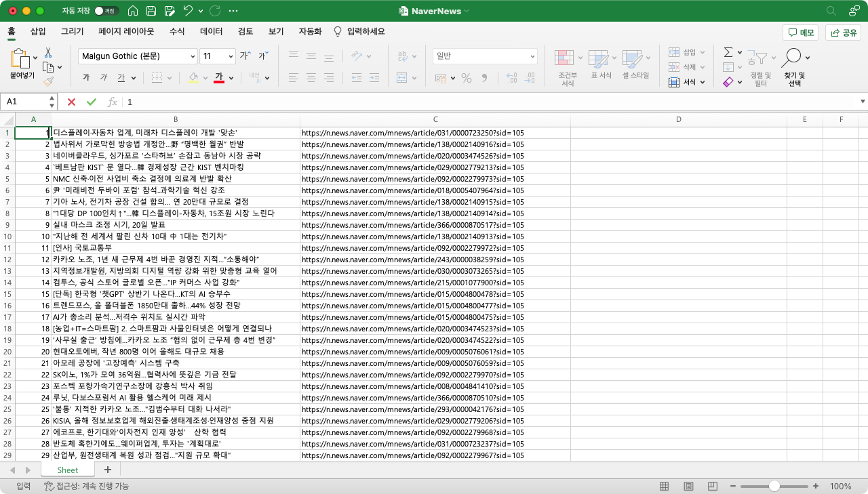This screenshot has width=868, height=494.
Task: Confirm the formula entry with the green check
Action: pyautogui.click(x=92, y=102)
